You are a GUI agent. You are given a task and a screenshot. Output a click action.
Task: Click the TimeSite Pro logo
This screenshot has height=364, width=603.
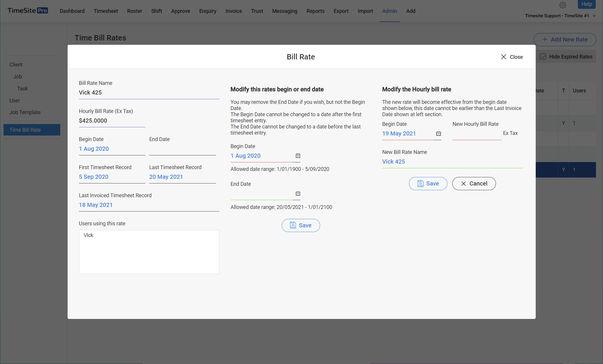pyautogui.click(x=28, y=11)
